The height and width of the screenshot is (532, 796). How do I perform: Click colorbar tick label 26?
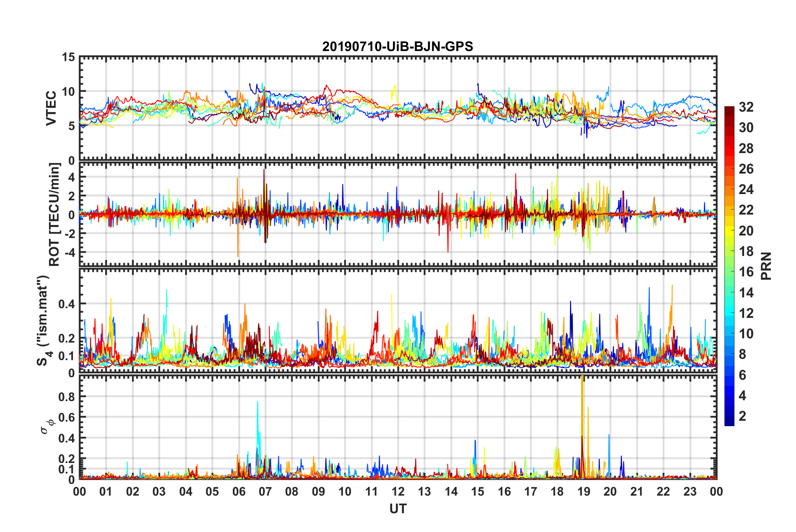pyautogui.click(x=746, y=169)
